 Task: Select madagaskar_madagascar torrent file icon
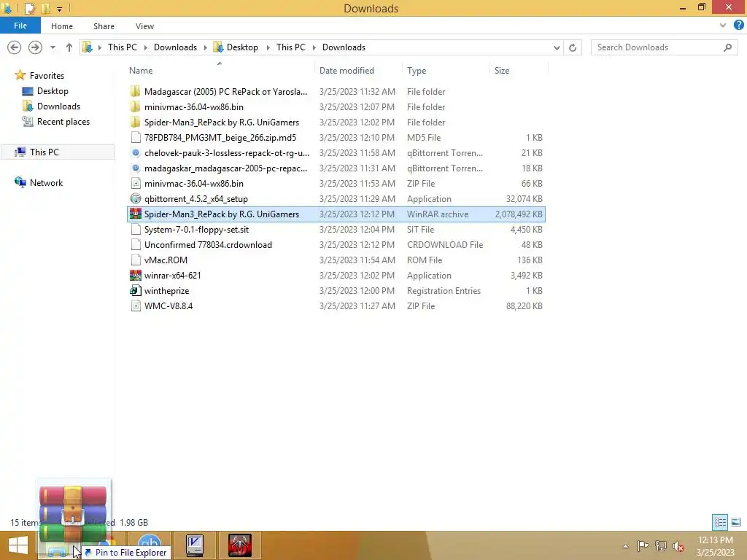[x=135, y=168]
